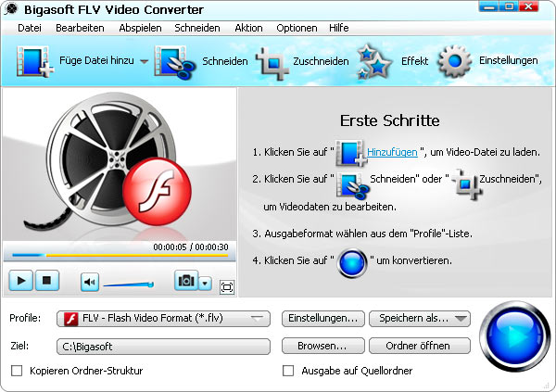The image size is (556, 392).
Task: Enable Kopieren Ordner-Struktur checkbox
Action: (x=17, y=371)
